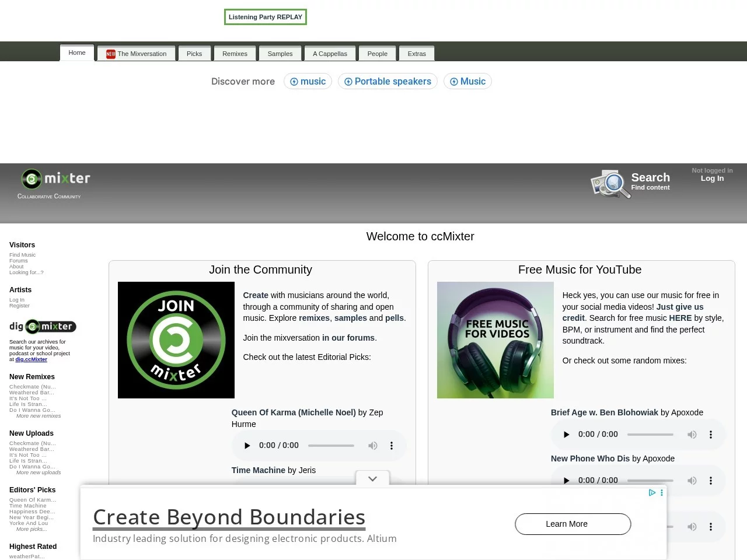747x560 pixels.
Task: Mute the New Phone Who Dis player
Action: pyautogui.click(x=692, y=481)
